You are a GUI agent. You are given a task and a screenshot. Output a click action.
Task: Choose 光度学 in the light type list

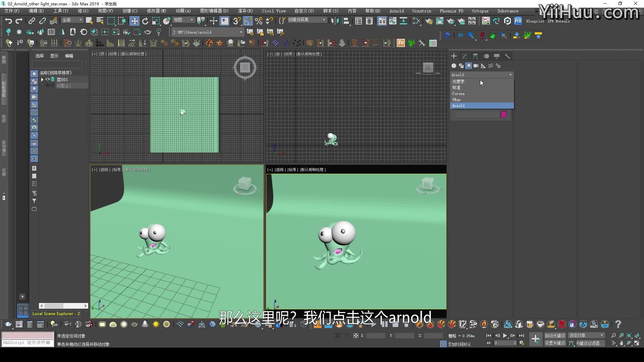click(x=482, y=81)
